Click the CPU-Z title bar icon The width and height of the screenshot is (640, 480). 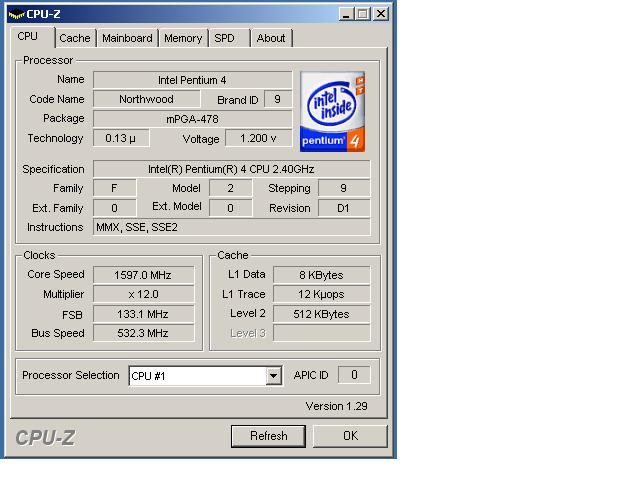tap(16, 14)
